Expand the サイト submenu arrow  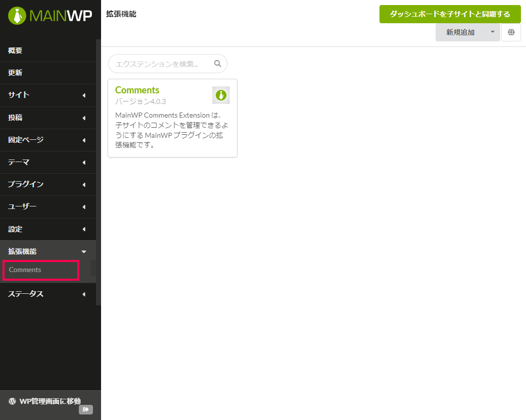[84, 95]
